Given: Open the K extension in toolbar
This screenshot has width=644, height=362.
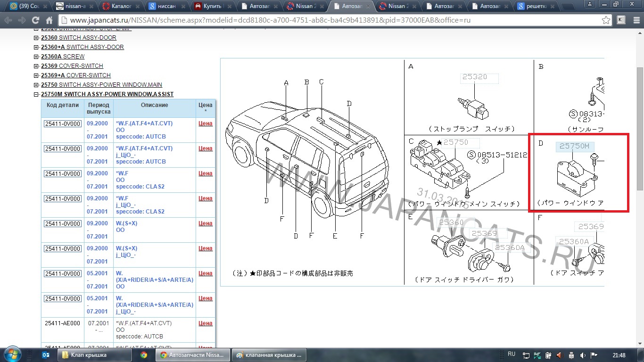Looking at the screenshot, I should (x=621, y=20).
